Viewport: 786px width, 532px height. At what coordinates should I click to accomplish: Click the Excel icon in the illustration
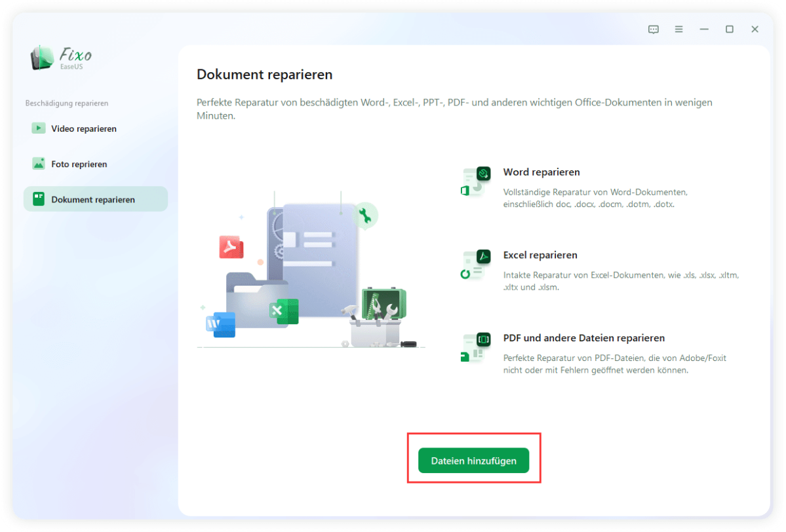[x=285, y=313]
